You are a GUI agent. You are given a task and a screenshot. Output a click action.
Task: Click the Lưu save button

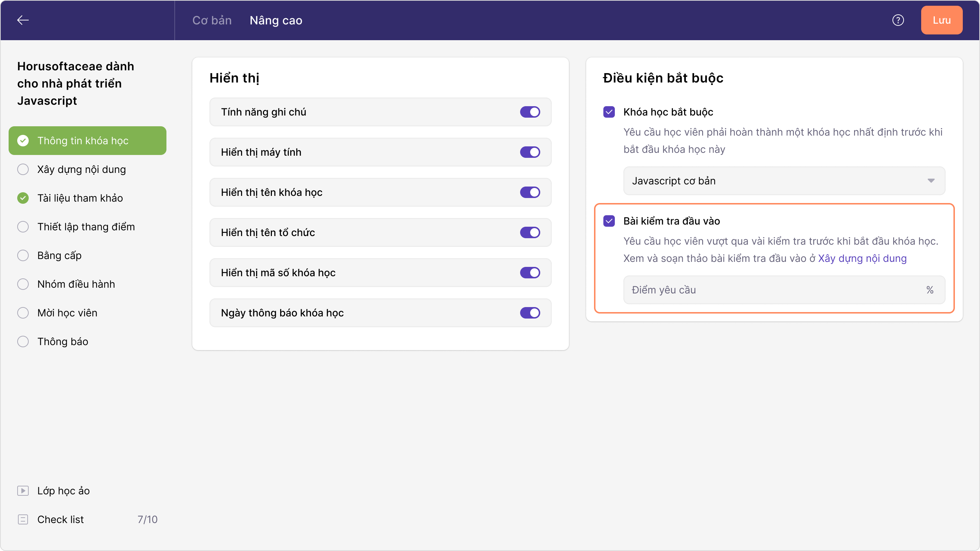pyautogui.click(x=942, y=20)
